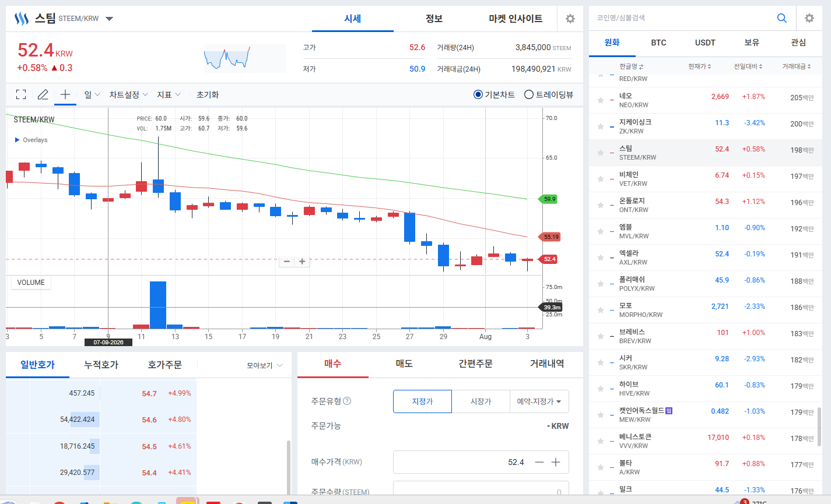Toggle favorite star for 지케이싱크 ZK/KRW

coord(601,126)
